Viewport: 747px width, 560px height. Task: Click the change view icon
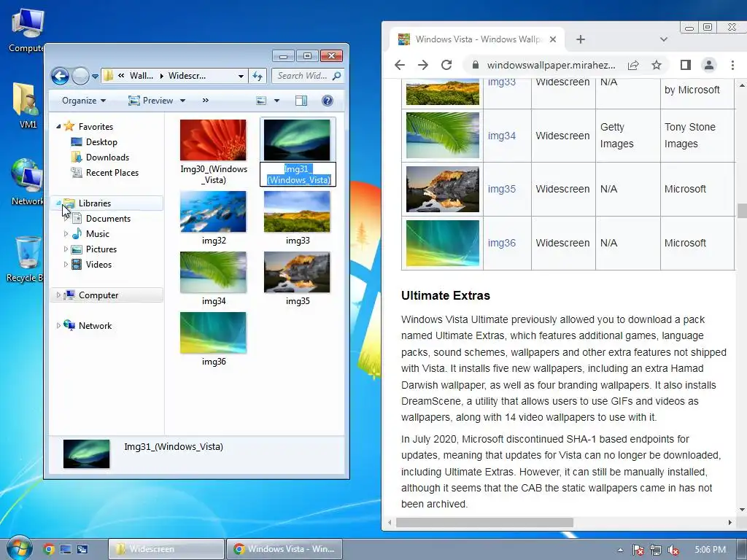(x=261, y=101)
